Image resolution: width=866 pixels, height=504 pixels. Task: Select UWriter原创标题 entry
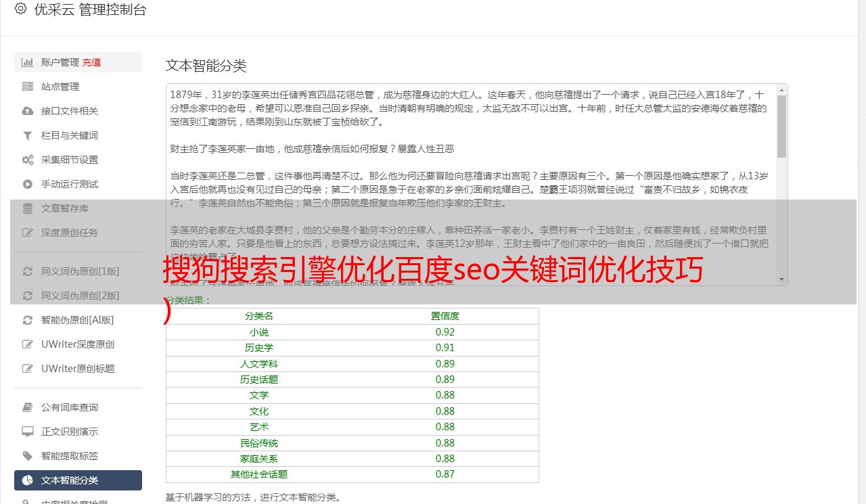point(78,369)
